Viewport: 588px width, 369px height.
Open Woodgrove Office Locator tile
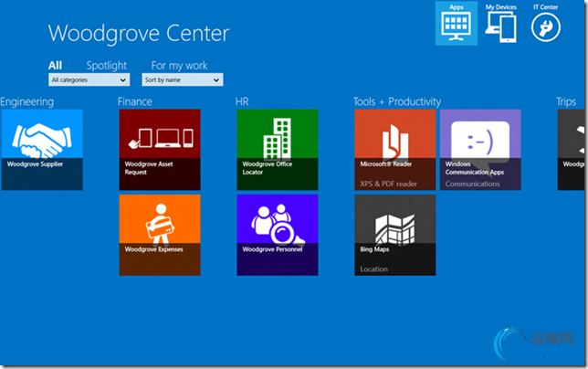(x=278, y=150)
